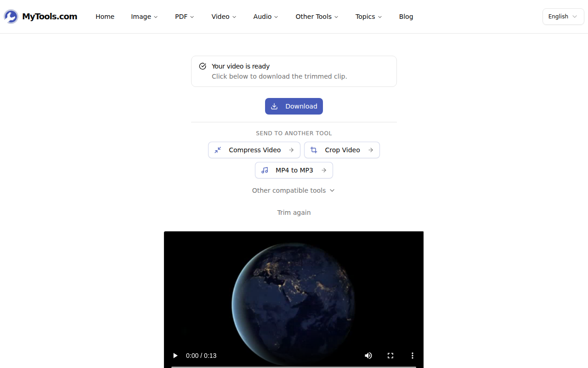Image resolution: width=588 pixels, height=368 pixels.
Task: Click the crop icon next to Crop Video
Action: (x=314, y=150)
